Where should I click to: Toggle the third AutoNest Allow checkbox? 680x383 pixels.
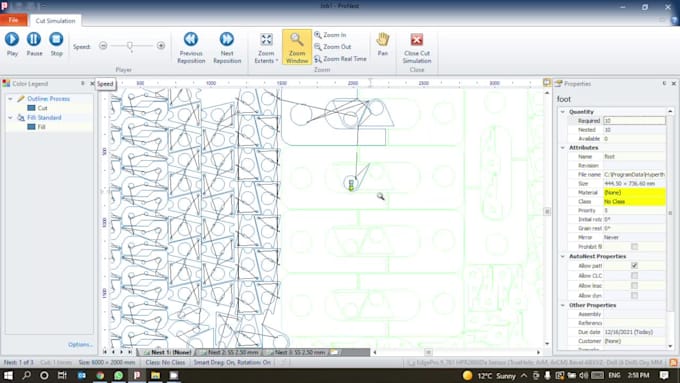(634, 285)
